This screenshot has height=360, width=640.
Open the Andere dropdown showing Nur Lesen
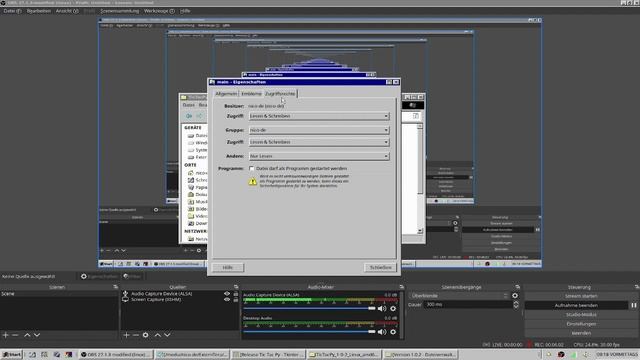click(x=319, y=156)
